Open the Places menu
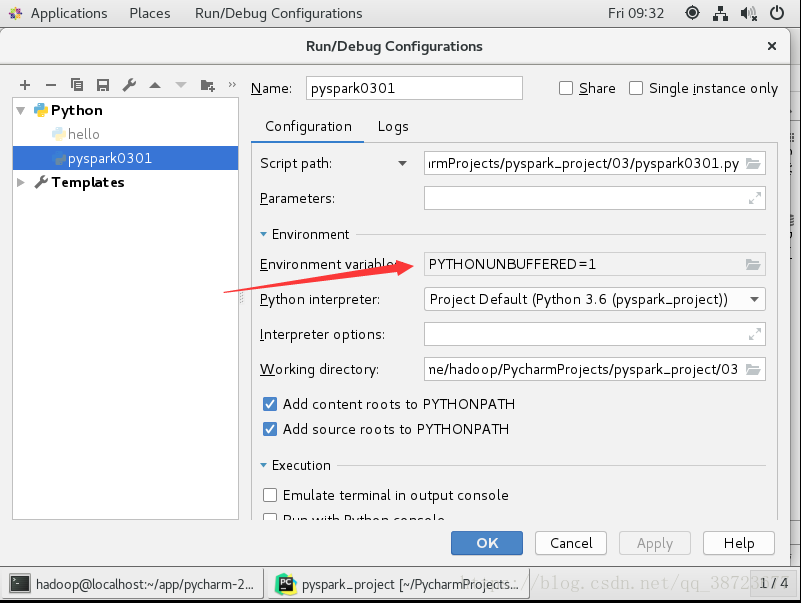 point(150,13)
